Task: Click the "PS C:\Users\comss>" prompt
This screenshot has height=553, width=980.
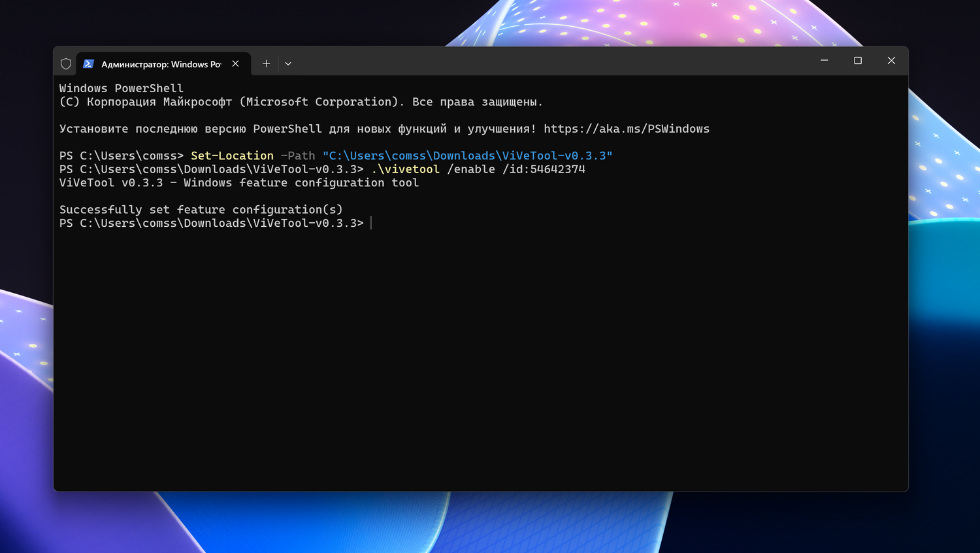Action: (x=122, y=156)
